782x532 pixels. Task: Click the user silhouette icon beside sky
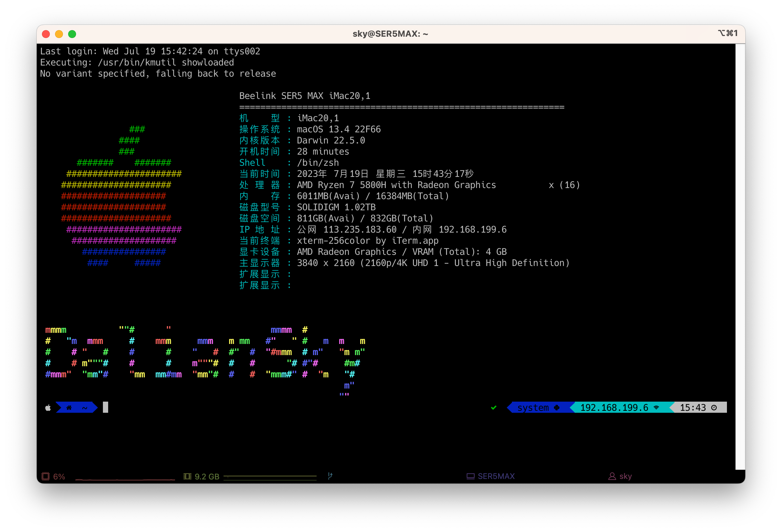612,476
